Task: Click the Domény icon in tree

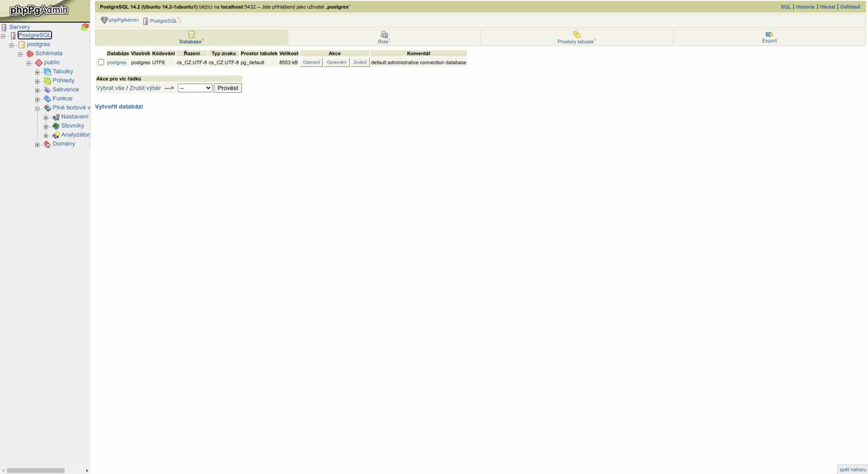Action: click(x=48, y=144)
